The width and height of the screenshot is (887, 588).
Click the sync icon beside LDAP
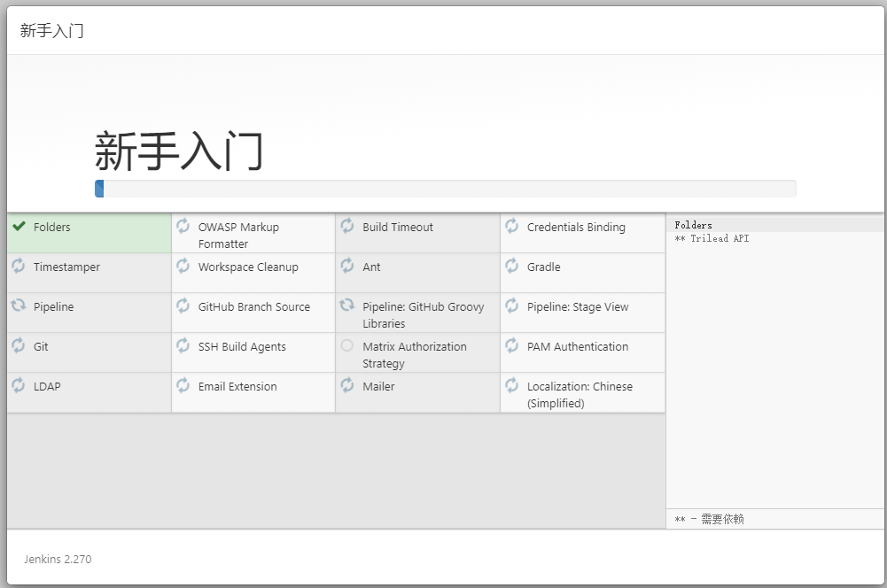[19, 386]
